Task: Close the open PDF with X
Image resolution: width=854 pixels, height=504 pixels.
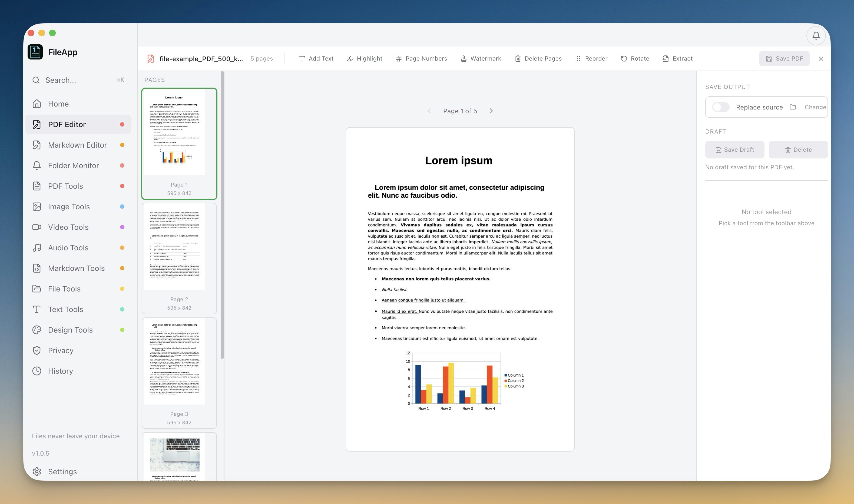Action: tap(821, 58)
